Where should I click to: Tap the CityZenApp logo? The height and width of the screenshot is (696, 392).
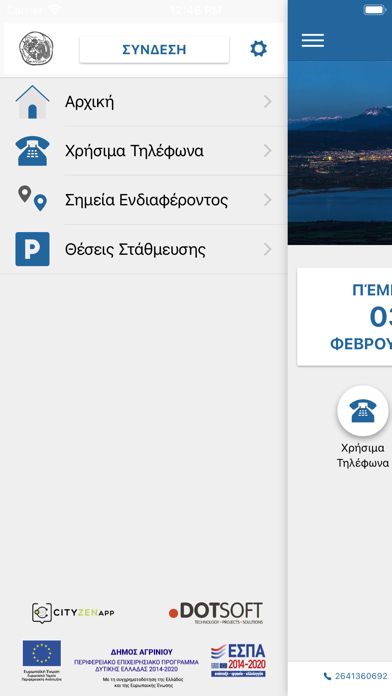pos(73,613)
